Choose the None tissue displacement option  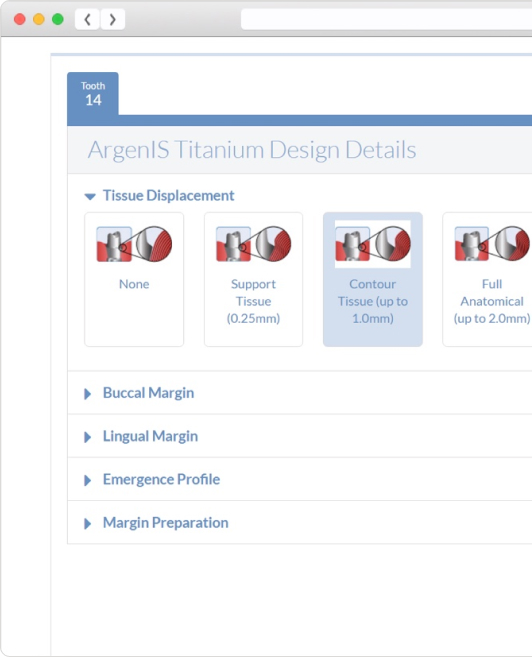134,279
